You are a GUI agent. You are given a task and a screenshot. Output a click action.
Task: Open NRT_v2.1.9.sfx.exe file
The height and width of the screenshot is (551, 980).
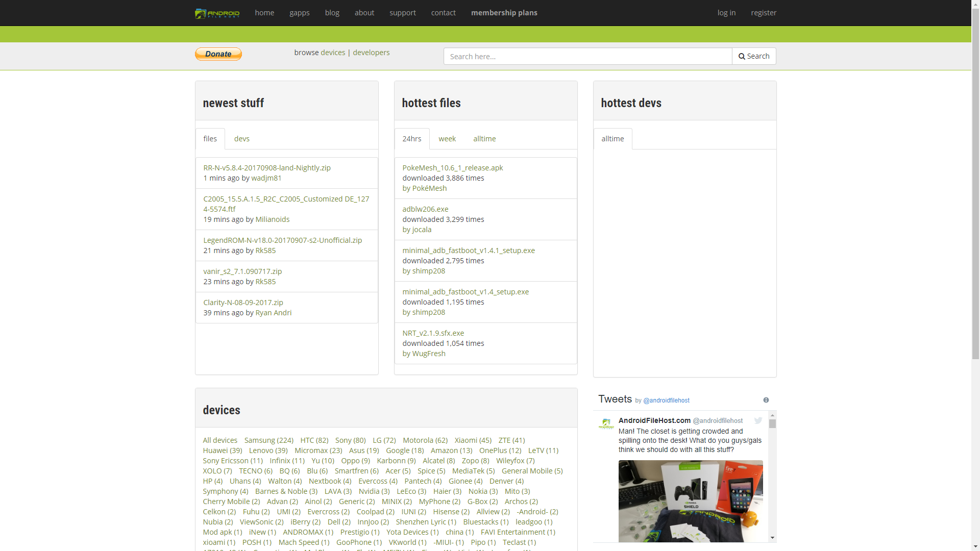[x=433, y=333]
